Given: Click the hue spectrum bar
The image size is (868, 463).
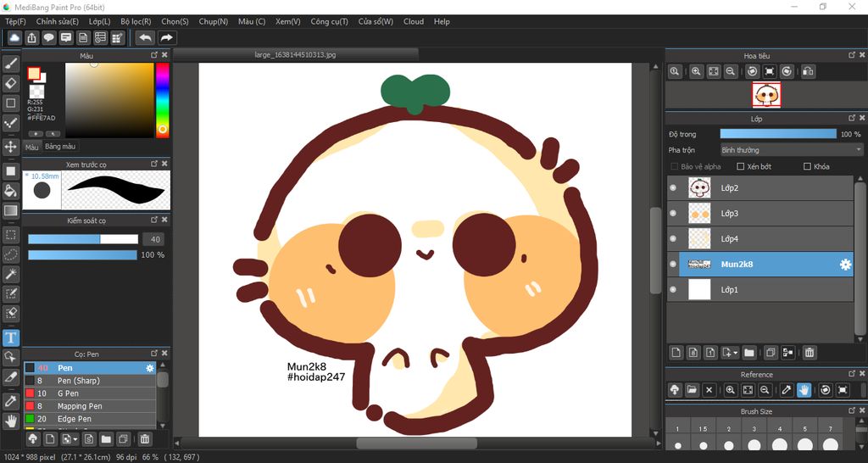Looking at the screenshot, I should point(162,100).
